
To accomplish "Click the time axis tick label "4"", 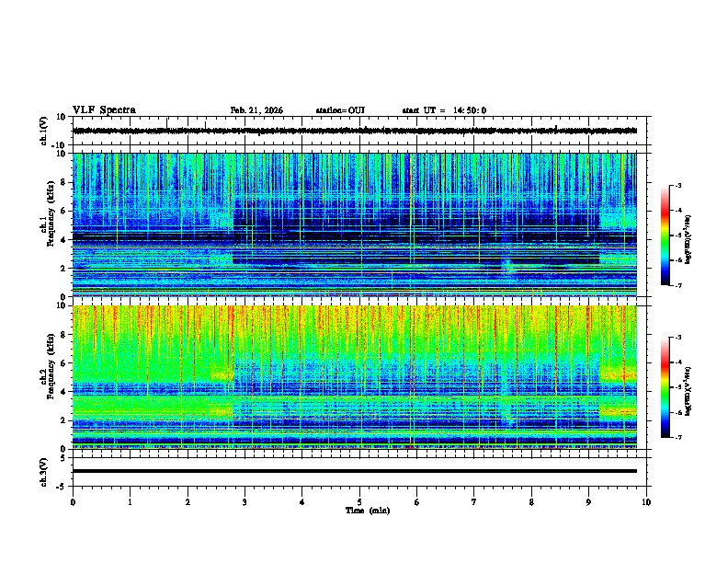I will (302, 502).
